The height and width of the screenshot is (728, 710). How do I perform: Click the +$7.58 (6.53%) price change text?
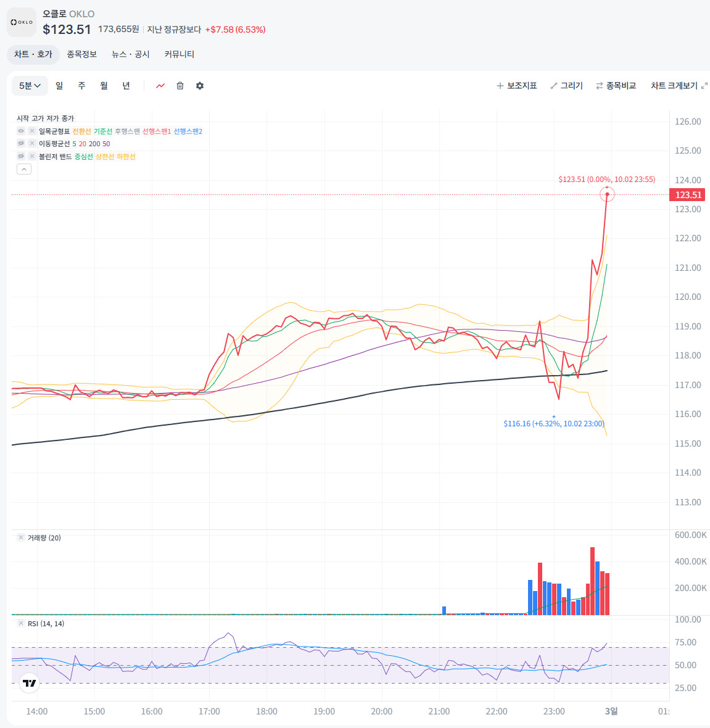click(236, 30)
